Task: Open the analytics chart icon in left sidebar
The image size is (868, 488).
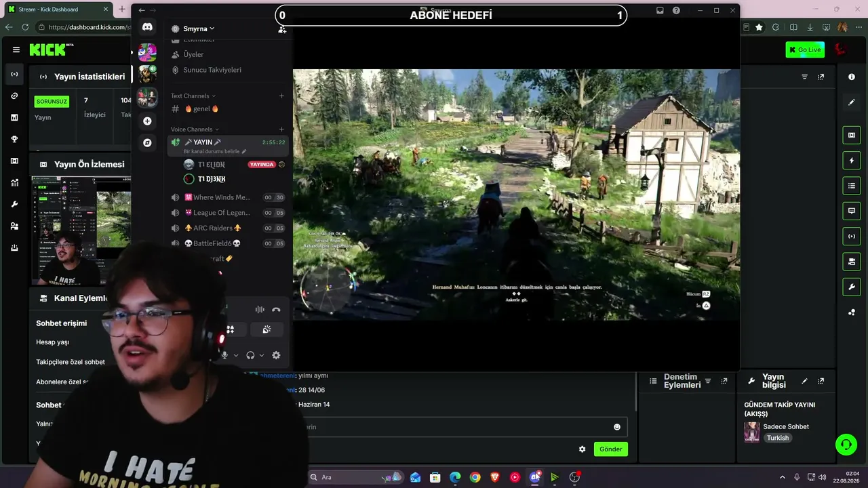Action: [14, 182]
